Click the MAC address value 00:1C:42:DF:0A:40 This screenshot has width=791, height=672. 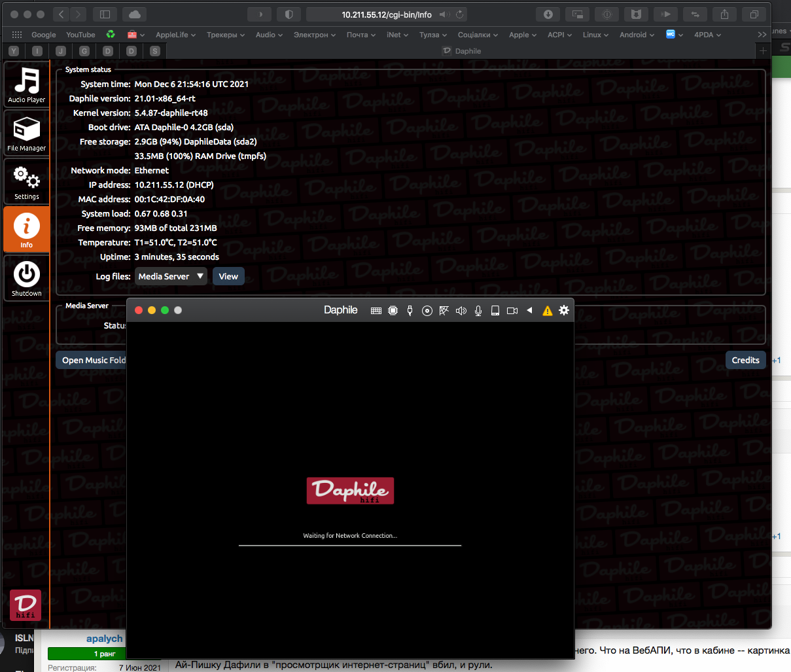[169, 199]
